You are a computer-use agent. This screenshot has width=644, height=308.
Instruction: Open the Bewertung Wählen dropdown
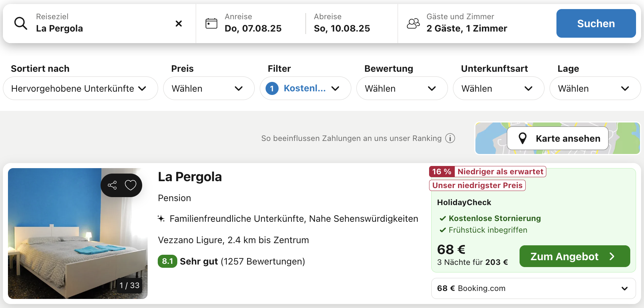(x=402, y=88)
